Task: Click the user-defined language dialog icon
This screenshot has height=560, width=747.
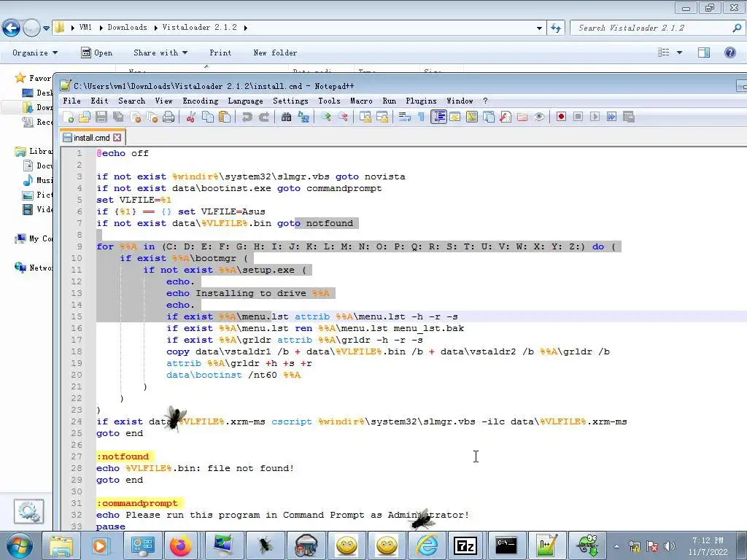Action: [x=455, y=117]
